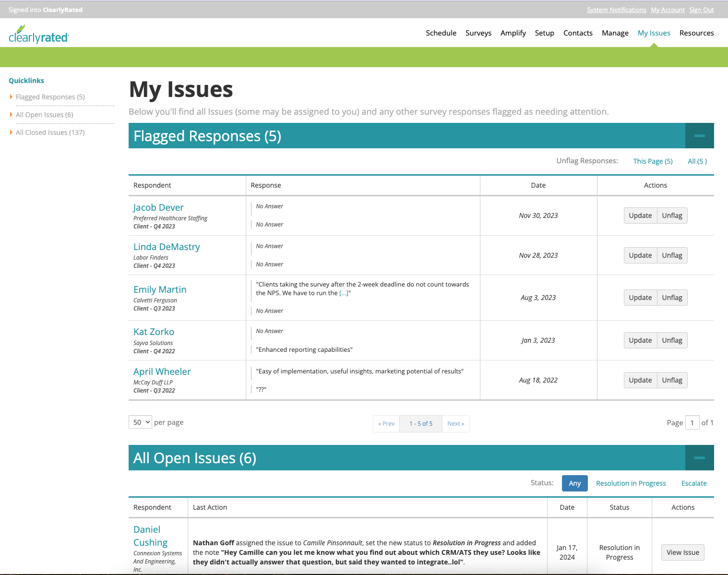Filter open issues by Escalate status

(694, 483)
